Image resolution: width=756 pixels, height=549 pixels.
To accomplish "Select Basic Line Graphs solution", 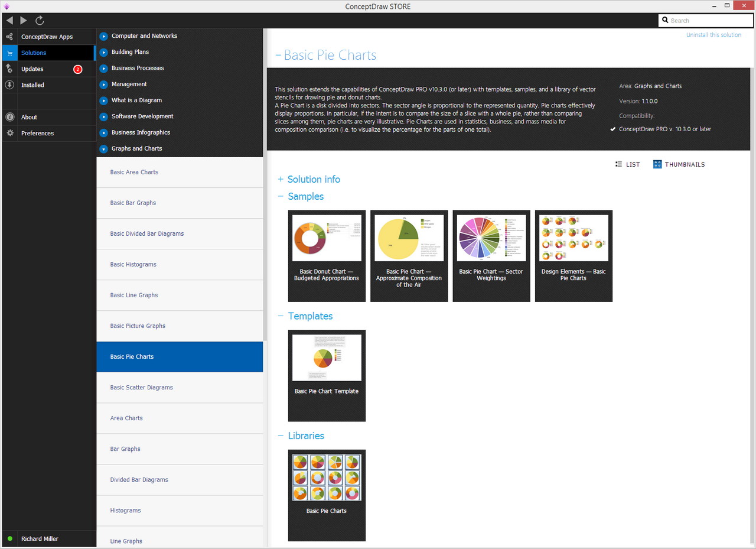I will pyautogui.click(x=180, y=295).
